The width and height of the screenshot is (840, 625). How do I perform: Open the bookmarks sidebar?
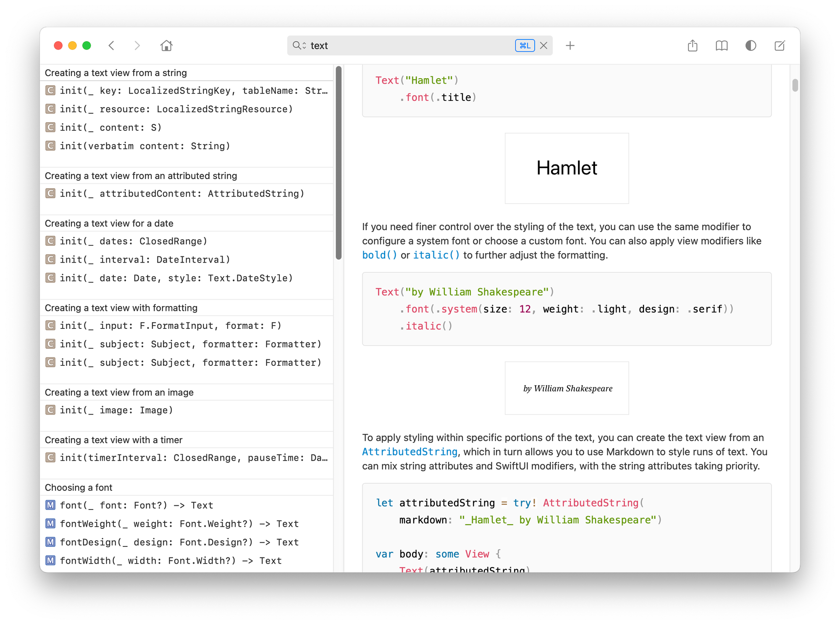click(x=722, y=45)
